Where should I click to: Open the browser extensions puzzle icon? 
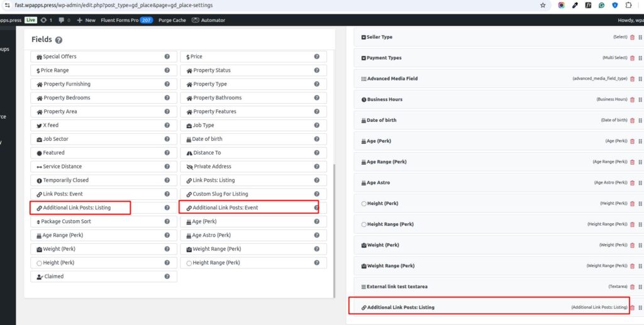pos(628,5)
